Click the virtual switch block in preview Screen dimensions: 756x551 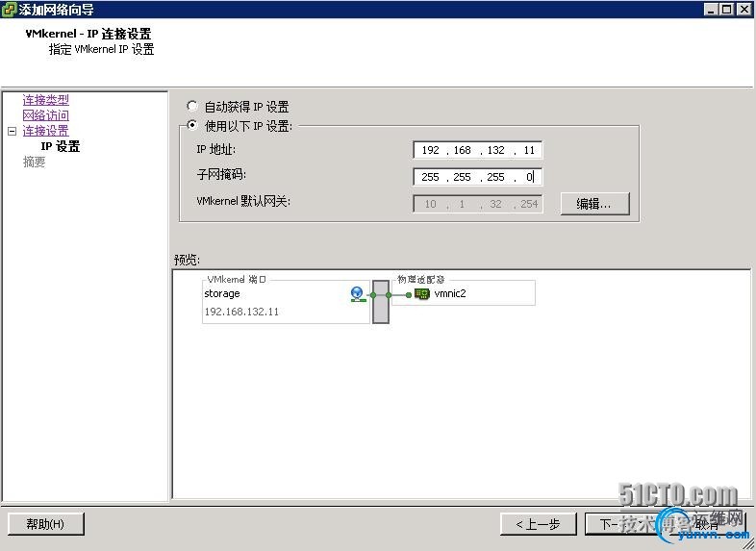[381, 302]
